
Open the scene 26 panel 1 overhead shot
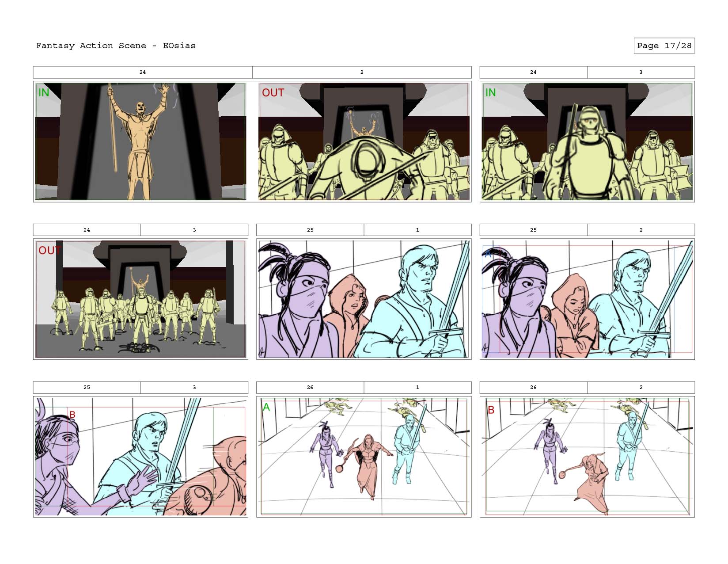pyautogui.click(x=364, y=457)
